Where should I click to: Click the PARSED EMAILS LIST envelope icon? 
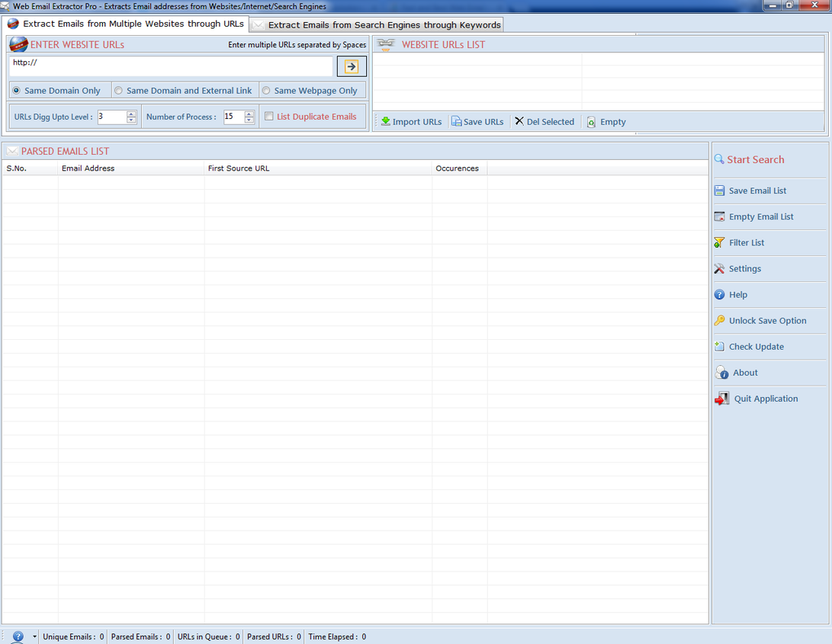(12, 151)
